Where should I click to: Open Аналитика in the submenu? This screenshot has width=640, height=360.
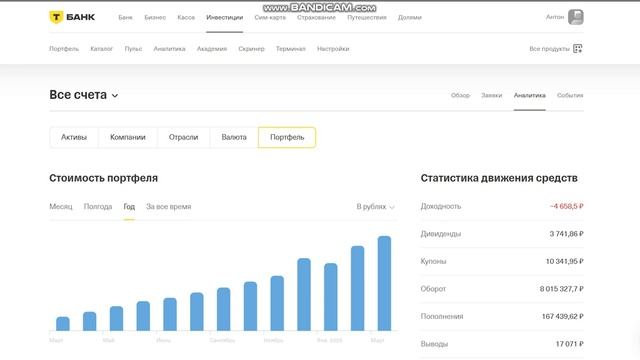tap(169, 49)
